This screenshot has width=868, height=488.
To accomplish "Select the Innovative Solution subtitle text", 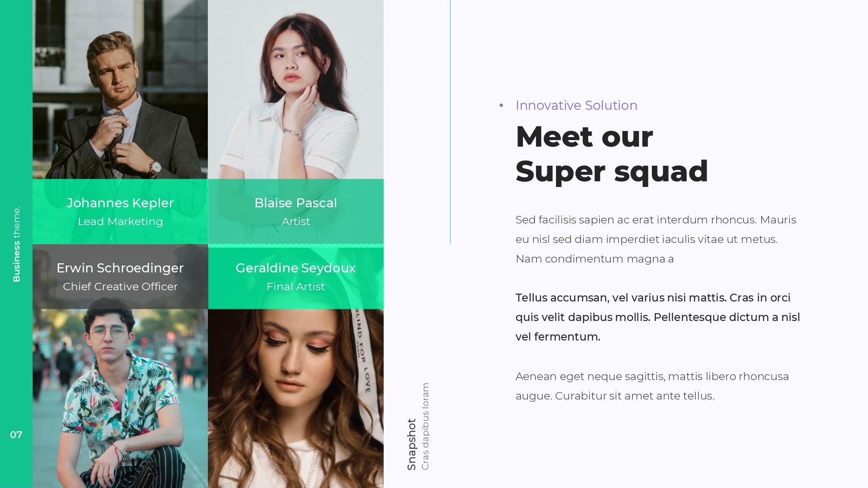I will (x=576, y=105).
